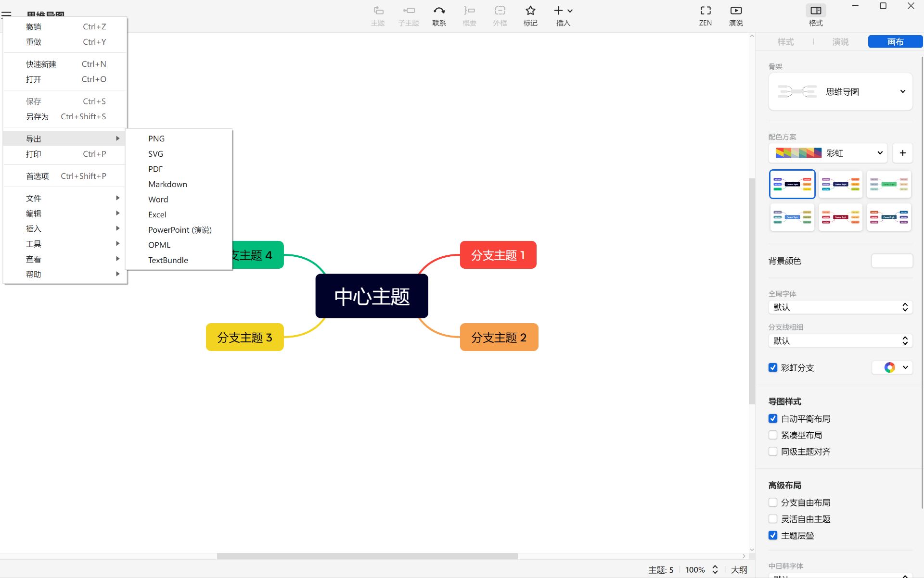Click the Relationship (联系) toolbar icon

pos(438,11)
